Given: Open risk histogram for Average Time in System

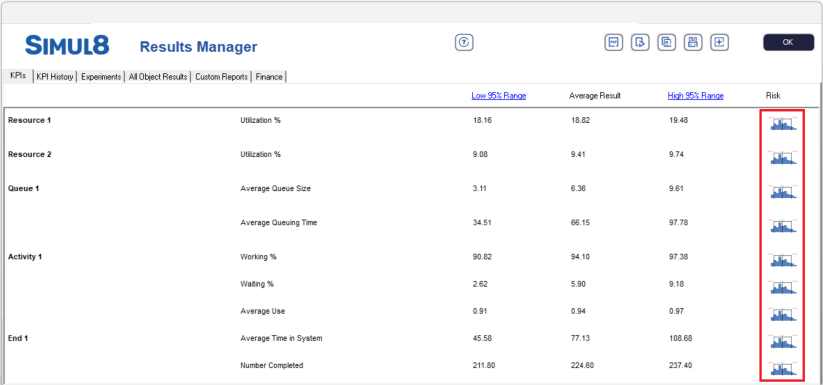Looking at the screenshot, I should tap(783, 342).
